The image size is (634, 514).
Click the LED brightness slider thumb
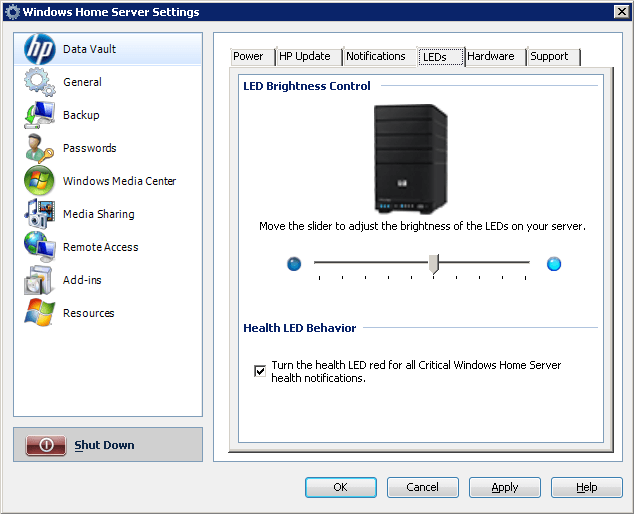(433, 264)
